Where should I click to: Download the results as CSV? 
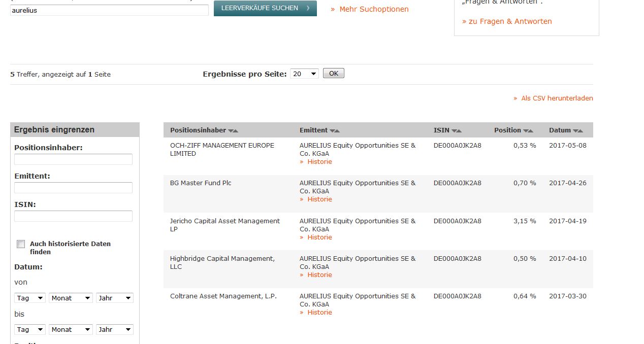point(557,98)
